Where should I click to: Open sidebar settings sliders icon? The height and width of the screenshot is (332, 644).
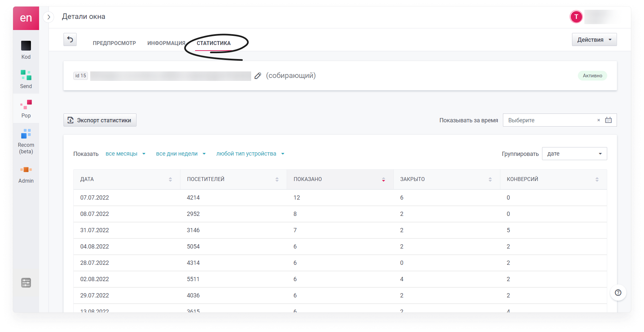pyautogui.click(x=26, y=283)
